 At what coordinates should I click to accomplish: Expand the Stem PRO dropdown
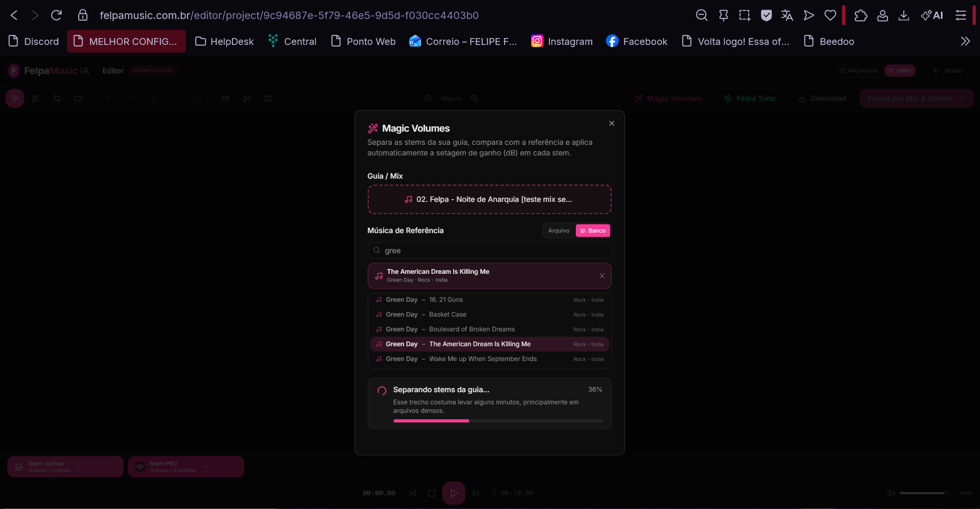click(205, 467)
